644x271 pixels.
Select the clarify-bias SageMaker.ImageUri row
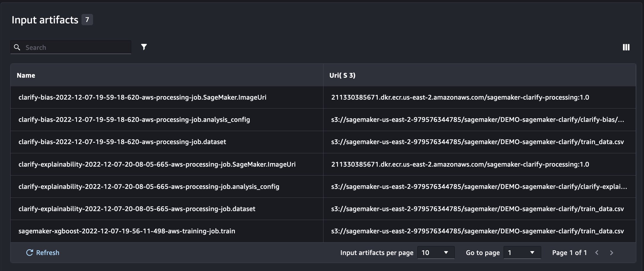click(142, 98)
